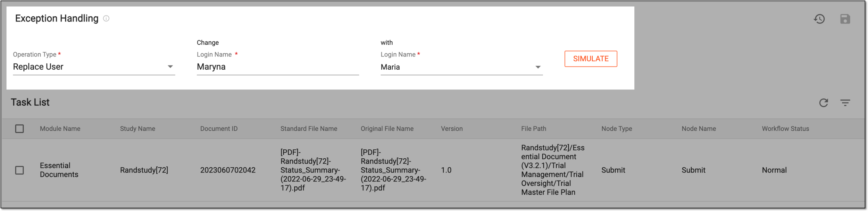Click the save disk icon
The image size is (868, 211).
[x=845, y=19]
